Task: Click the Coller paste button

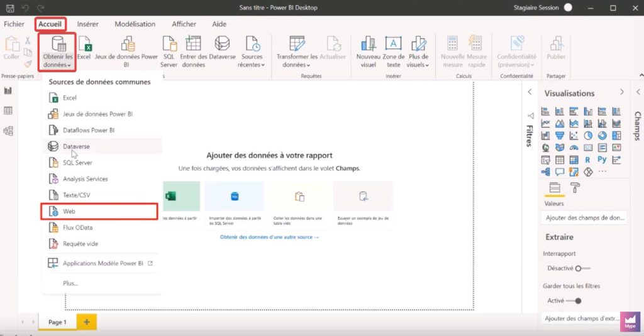Action: (11, 48)
